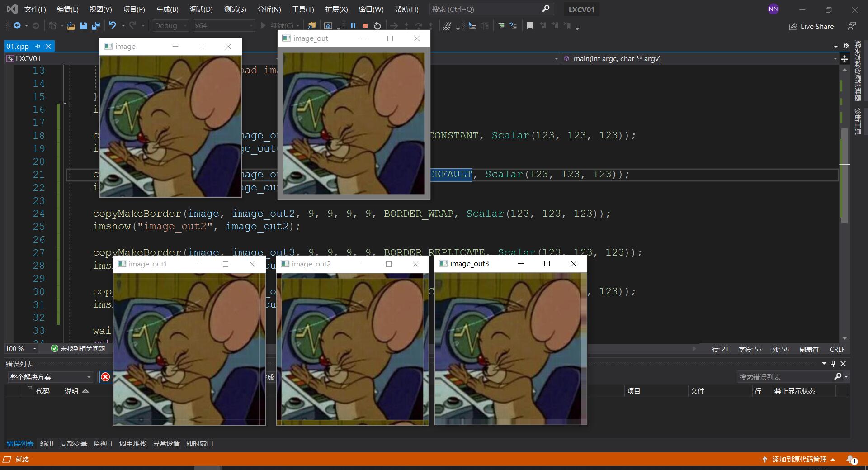This screenshot has width=868, height=470.
Task: Click the search magnifier in title bar
Action: 546,9
